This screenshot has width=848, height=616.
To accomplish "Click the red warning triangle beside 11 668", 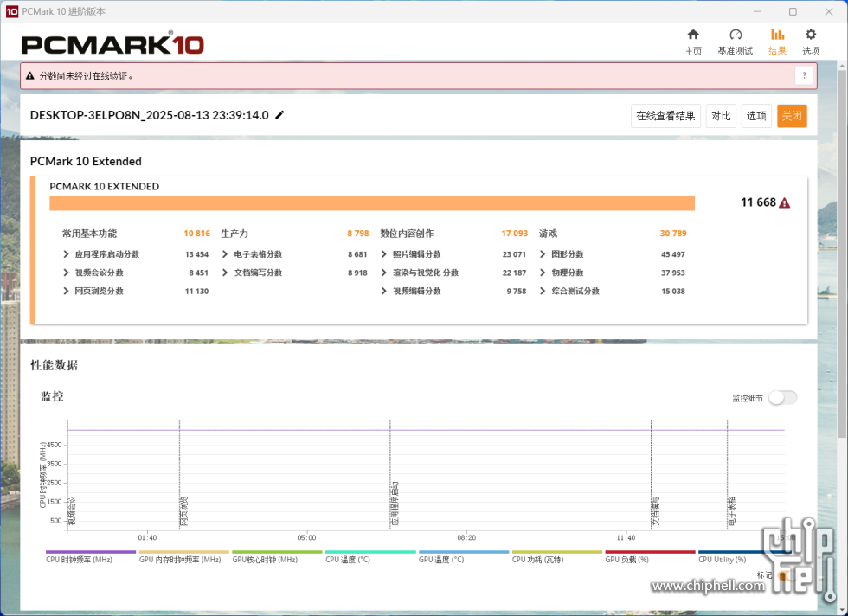I will 785,202.
